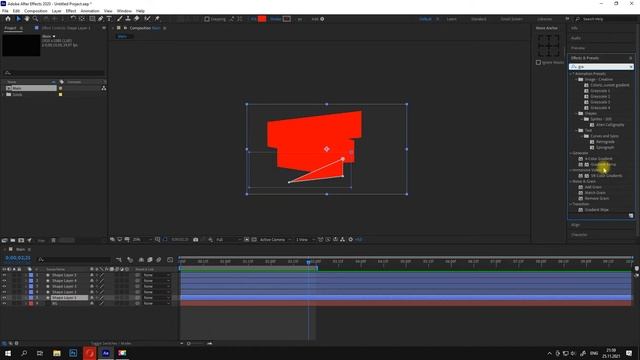Viewport: 640px width, 360px height.
Task: Select the Pen tool
Action: pyautogui.click(x=100, y=19)
